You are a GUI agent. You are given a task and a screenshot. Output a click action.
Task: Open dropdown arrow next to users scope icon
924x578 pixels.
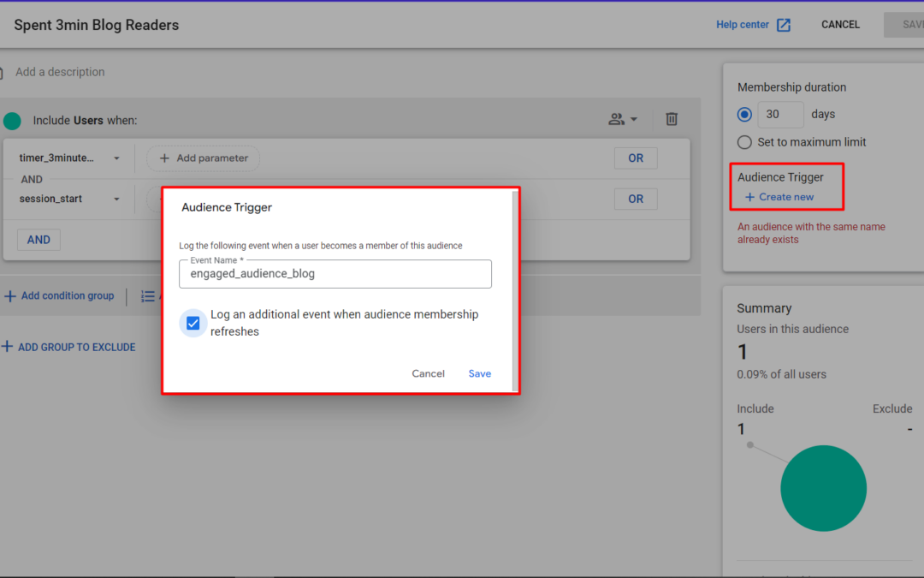pyautogui.click(x=634, y=120)
